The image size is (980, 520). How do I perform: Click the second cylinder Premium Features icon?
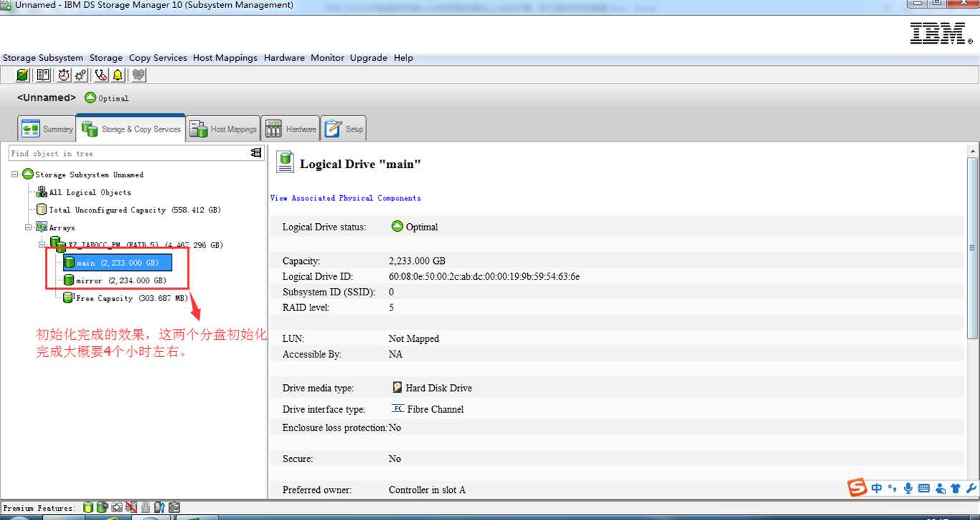(x=102, y=507)
